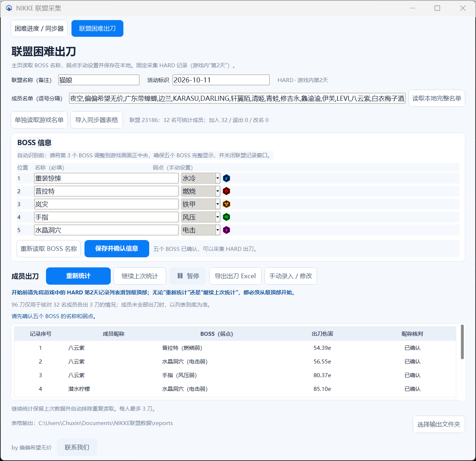Click 单独读取游戏名单 button
This screenshot has width=476, height=461.
[x=39, y=120]
